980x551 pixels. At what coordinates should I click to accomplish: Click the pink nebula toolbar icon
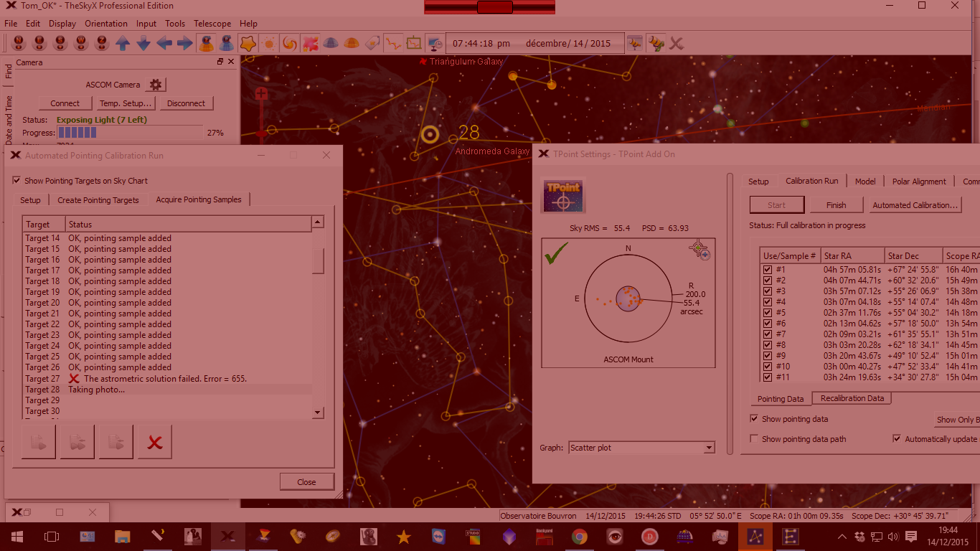pos(311,43)
